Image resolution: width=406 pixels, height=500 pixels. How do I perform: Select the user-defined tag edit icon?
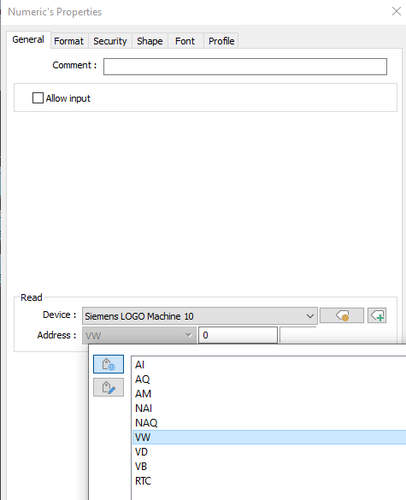(x=108, y=387)
